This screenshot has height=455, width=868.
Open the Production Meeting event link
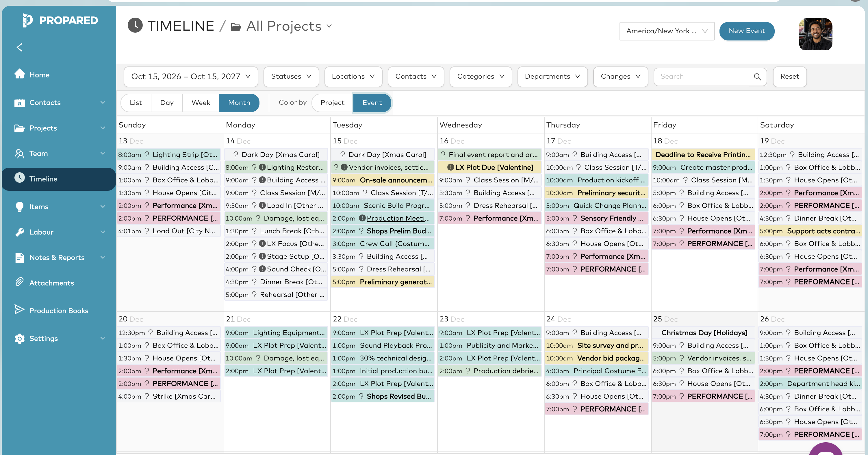pyautogui.click(x=398, y=218)
